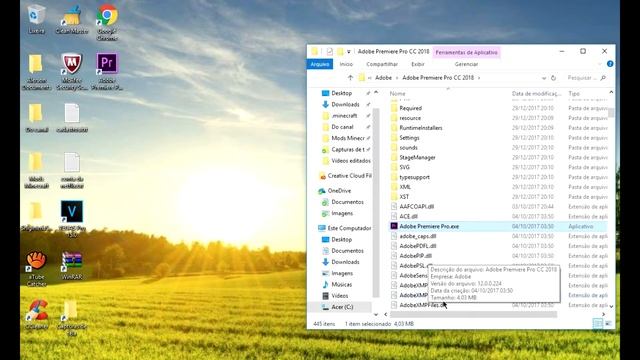Open the Compartilhar ribbon tab
Viewport: 640px width, 360px height.
[382, 64]
